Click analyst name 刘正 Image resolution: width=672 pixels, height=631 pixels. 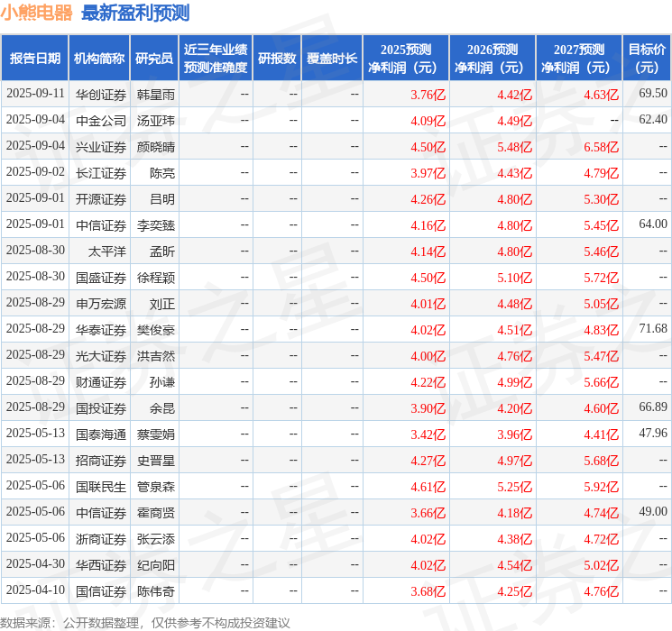click(162, 304)
